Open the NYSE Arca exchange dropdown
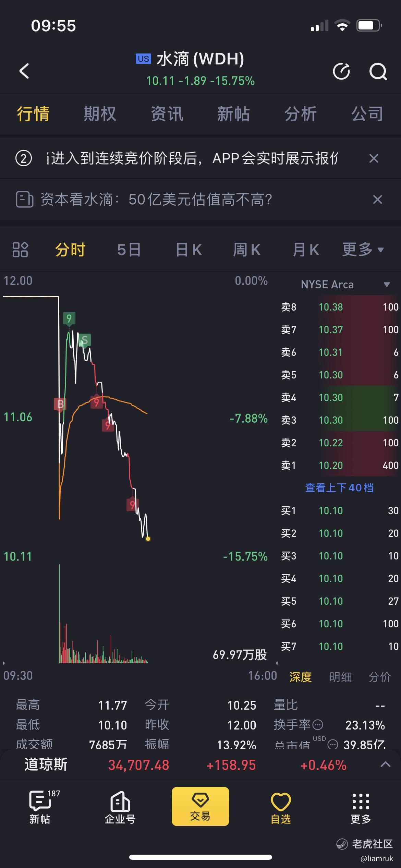 coord(345,285)
